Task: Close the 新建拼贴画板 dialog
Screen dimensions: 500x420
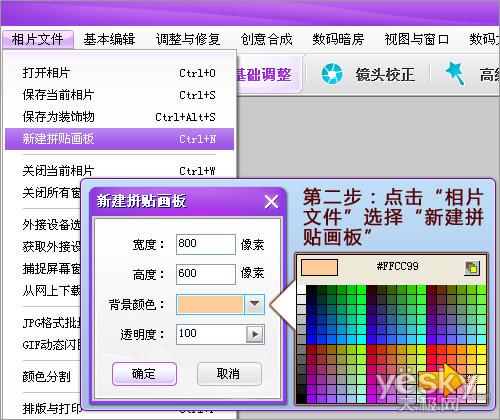Action: coord(271,202)
